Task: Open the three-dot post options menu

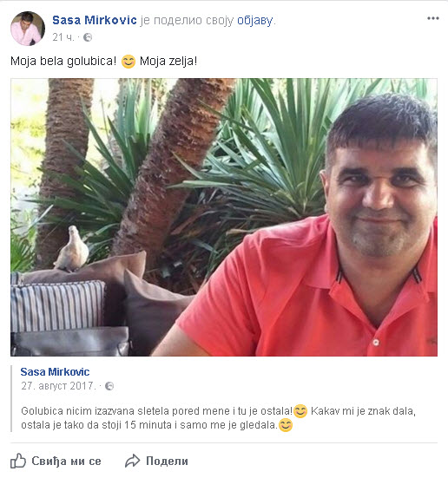Action: [432, 18]
